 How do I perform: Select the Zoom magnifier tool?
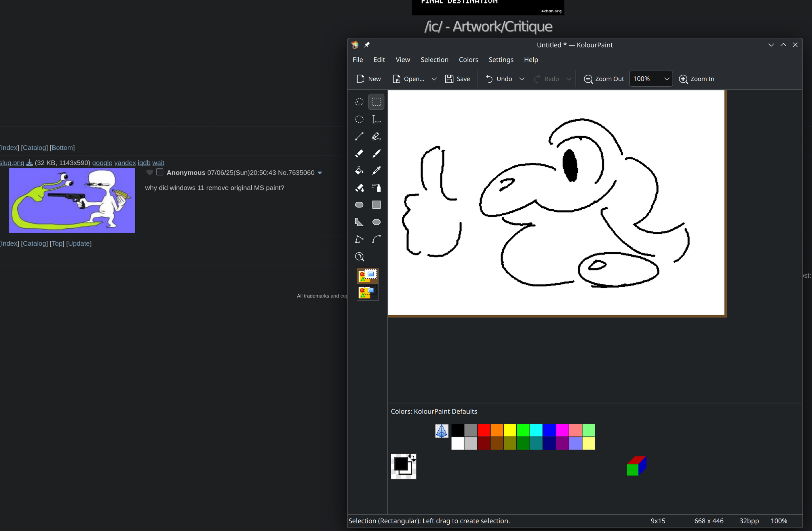tap(359, 257)
